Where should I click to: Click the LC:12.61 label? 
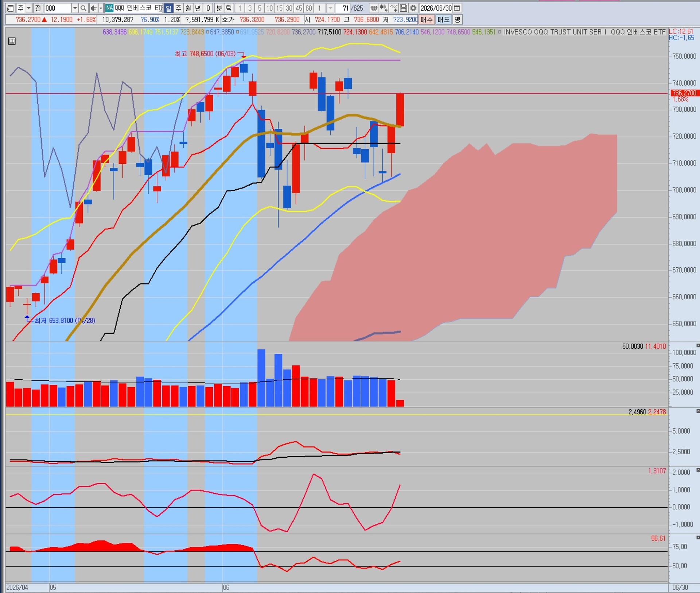coord(681,32)
